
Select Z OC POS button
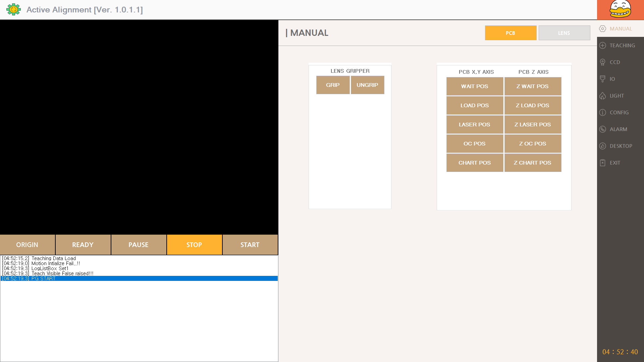coord(533,144)
